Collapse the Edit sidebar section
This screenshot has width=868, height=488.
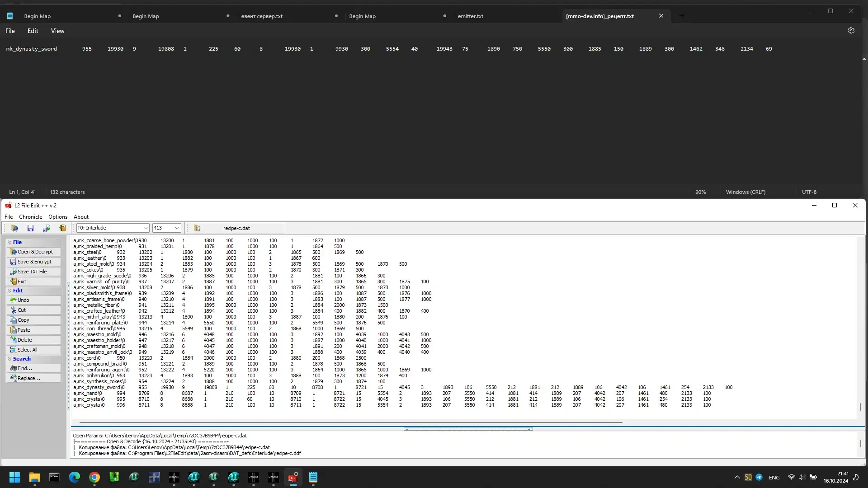pos(9,291)
